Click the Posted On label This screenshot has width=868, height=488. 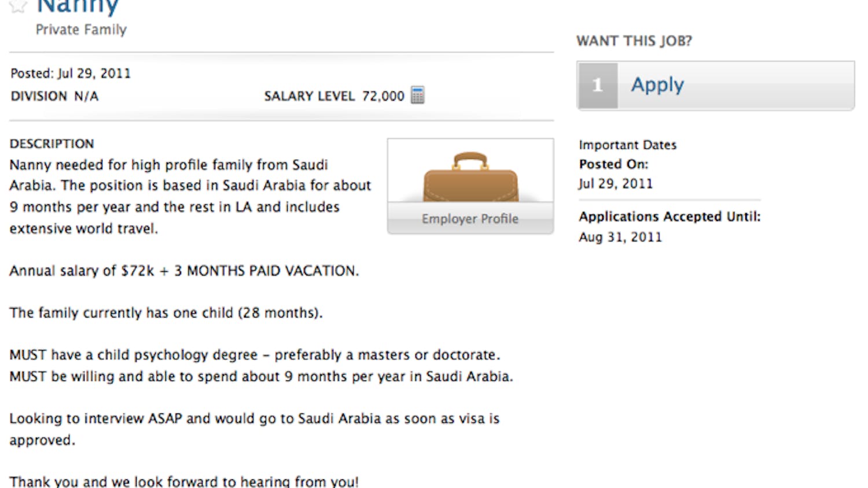[x=613, y=164]
